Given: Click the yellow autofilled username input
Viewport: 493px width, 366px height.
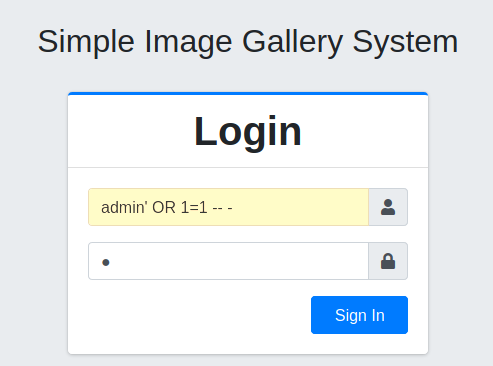Looking at the screenshot, I should (228, 207).
